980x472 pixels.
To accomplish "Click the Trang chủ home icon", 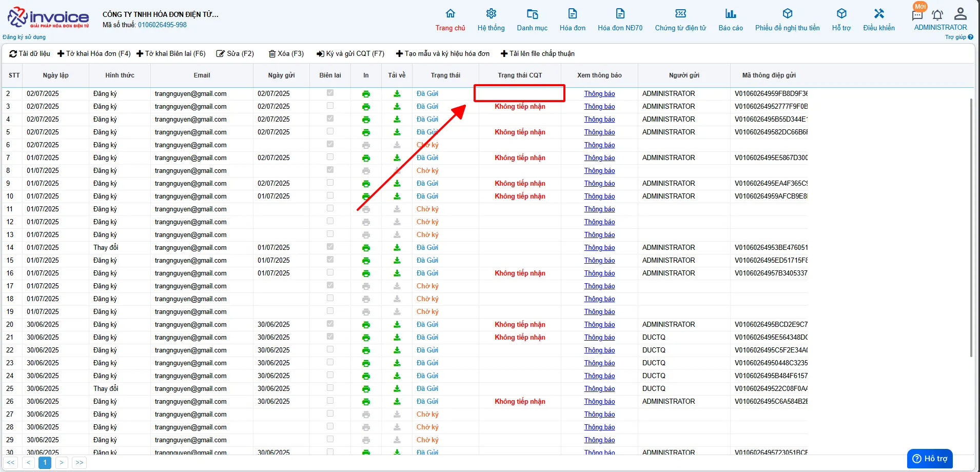I will pos(450,13).
